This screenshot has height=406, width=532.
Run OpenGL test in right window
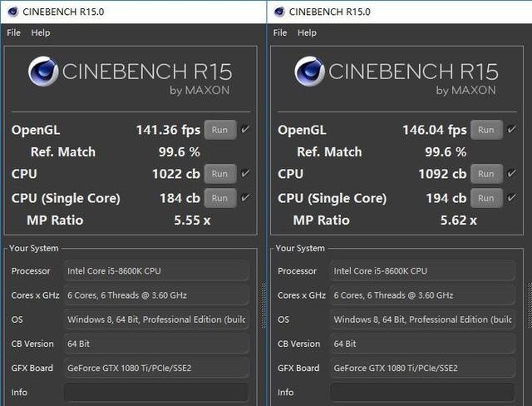click(x=486, y=130)
